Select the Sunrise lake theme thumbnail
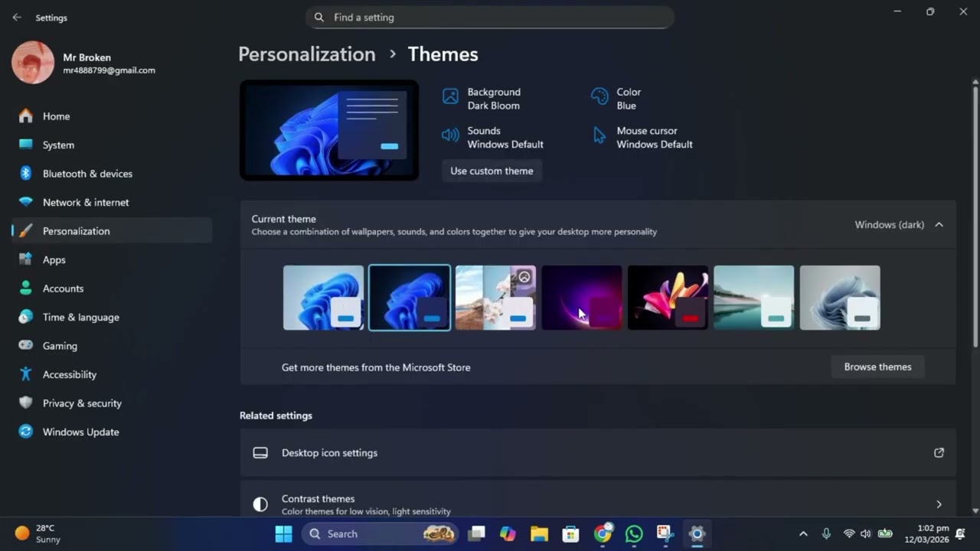This screenshot has height=551, width=980. pyautogui.click(x=754, y=298)
